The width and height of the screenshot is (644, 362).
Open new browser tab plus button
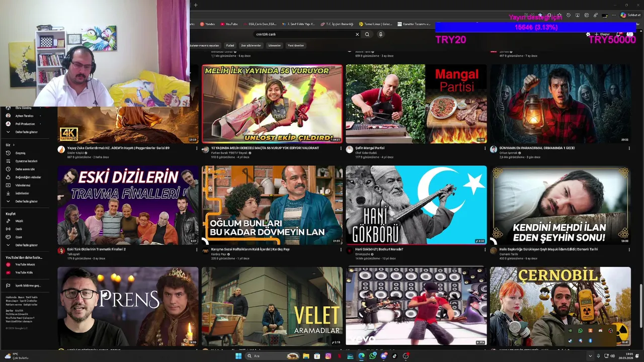coord(196,5)
